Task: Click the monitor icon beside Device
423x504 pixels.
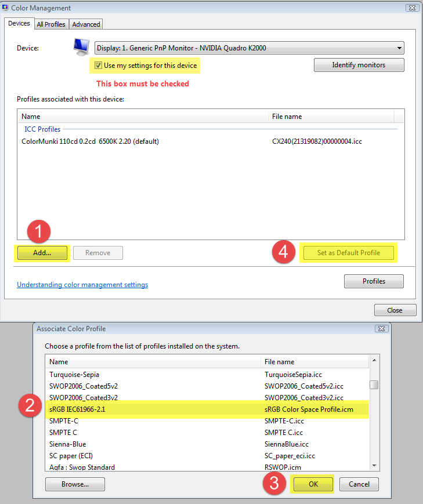Action: pyautogui.click(x=81, y=47)
